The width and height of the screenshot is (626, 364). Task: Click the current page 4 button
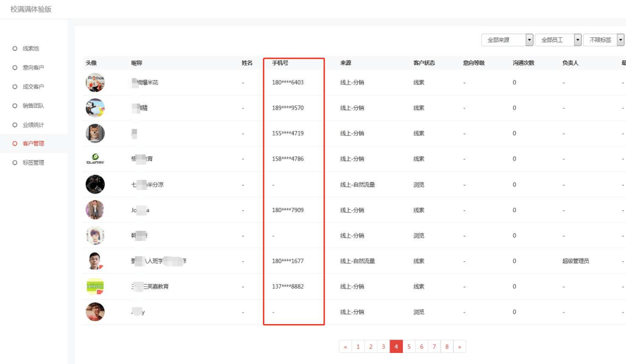click(396, 347)
